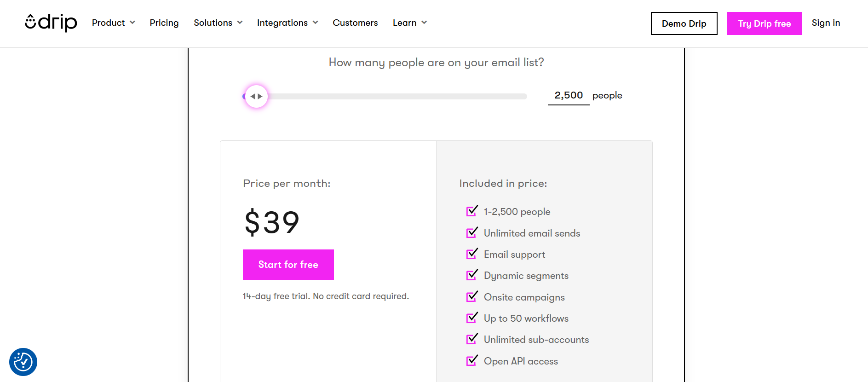868x382 pixels.
Task: Click the 2,500 people input field
Action: [x=569, y=95]
